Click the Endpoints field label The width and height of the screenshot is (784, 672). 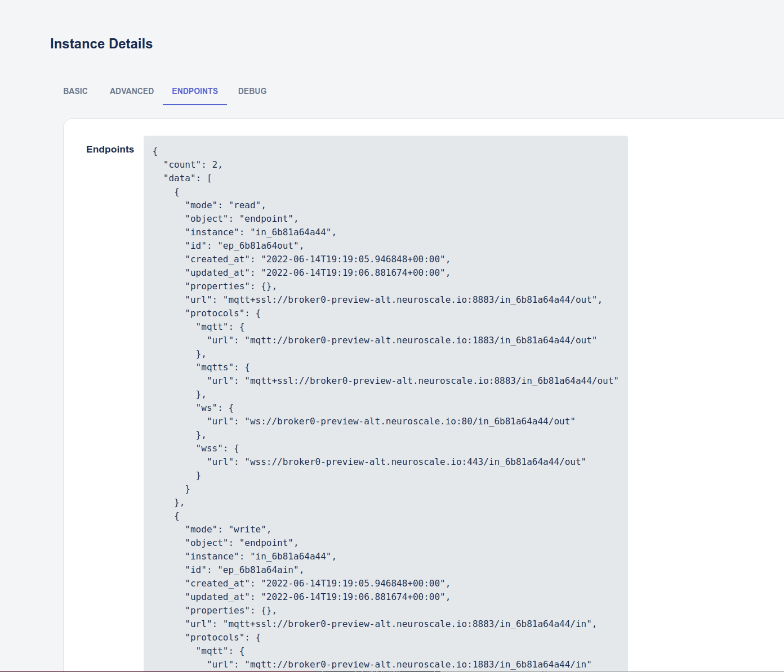coord(110,149)
